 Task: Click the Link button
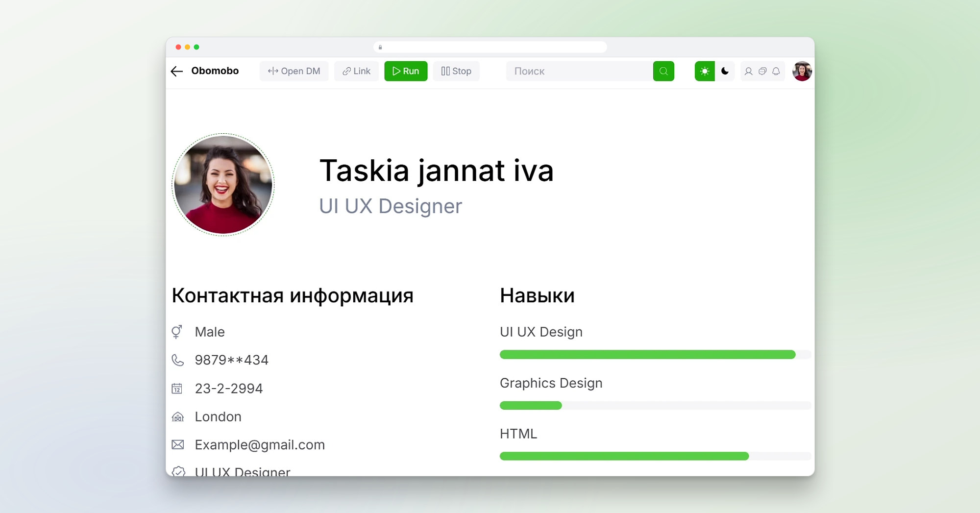tap(356, 72)
